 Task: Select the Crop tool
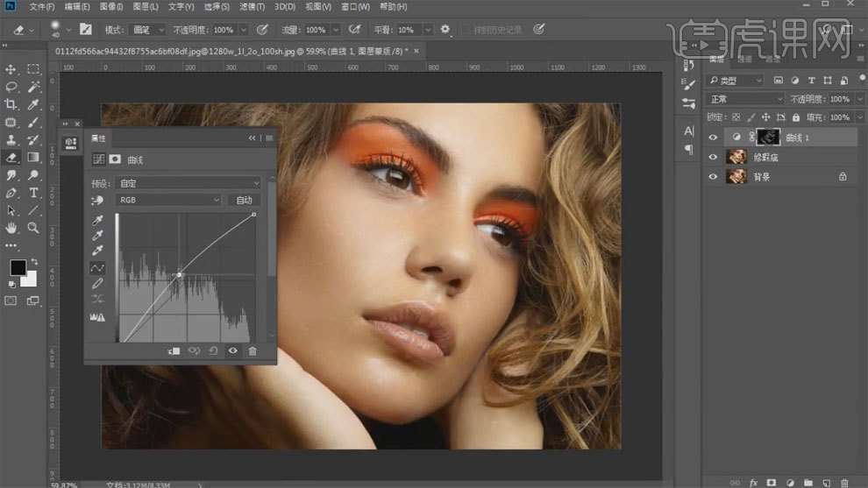[x=11, y=104]
